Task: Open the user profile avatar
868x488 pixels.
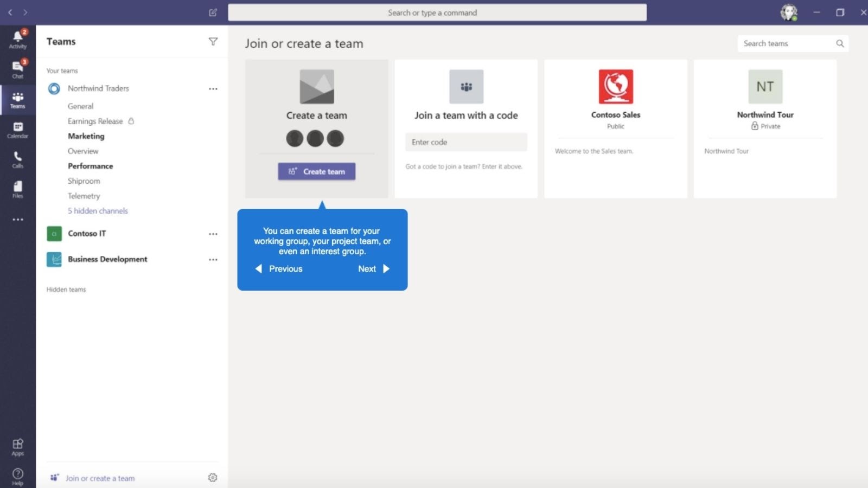Action: [789, 12]
